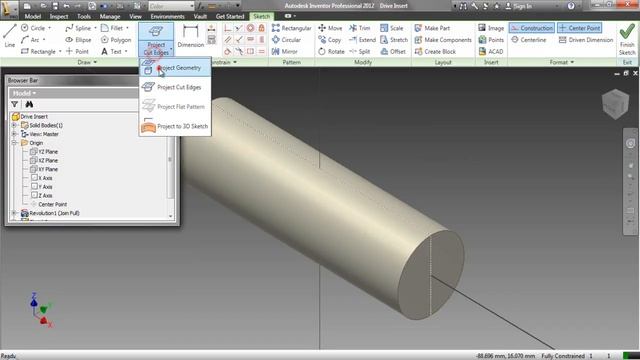
Task: Select the Rotate tool
Action: pos(331,51)
